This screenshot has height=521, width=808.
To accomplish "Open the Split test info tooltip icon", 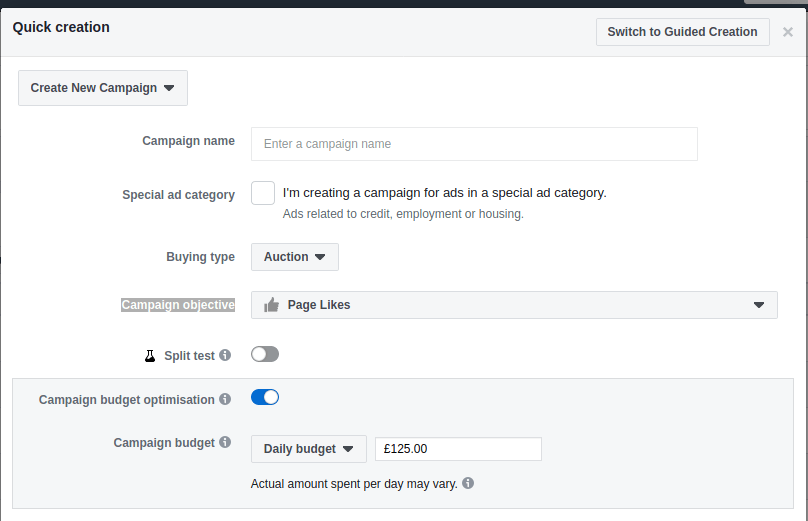I will coord(225,355).
